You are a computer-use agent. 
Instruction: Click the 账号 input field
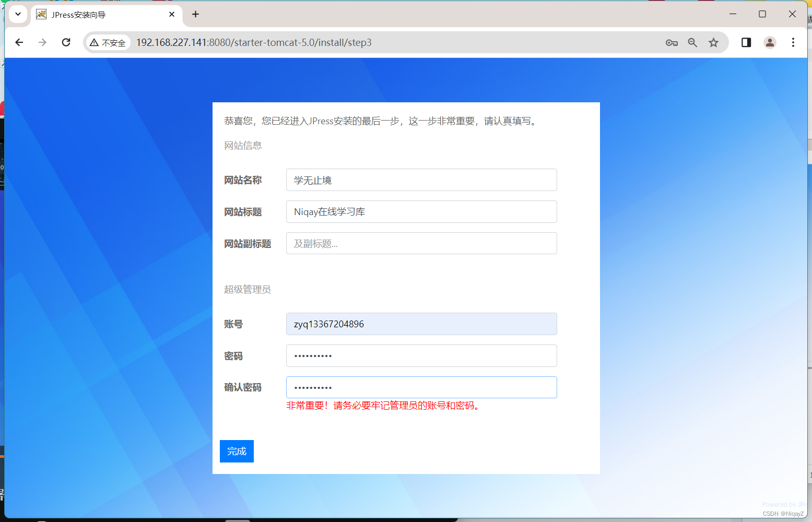pos(421,324)
